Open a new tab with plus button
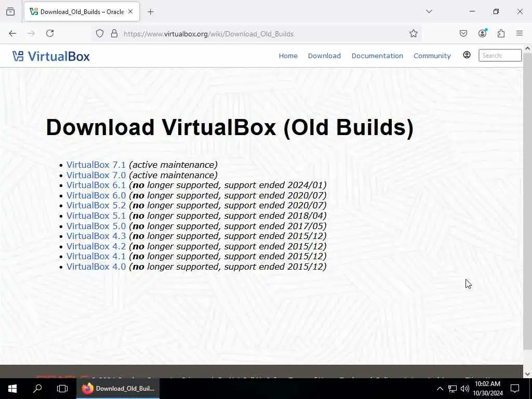532x399 pixels. (151, 12)
